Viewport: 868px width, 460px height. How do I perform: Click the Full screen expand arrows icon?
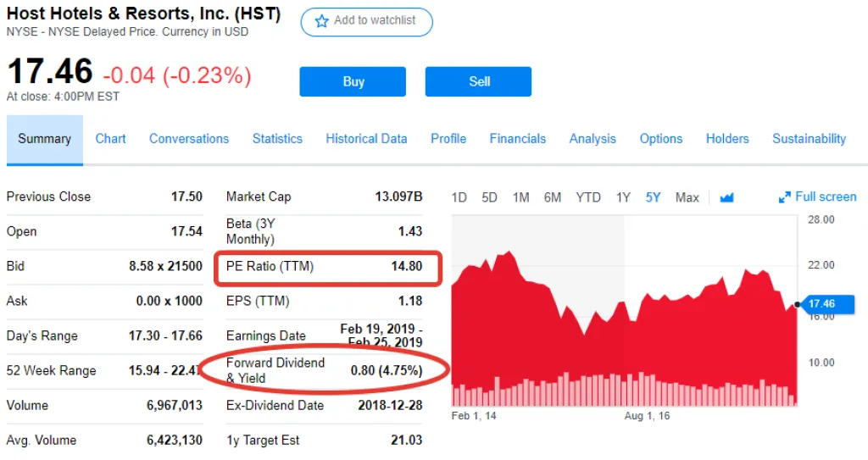(x=784, y=197)
